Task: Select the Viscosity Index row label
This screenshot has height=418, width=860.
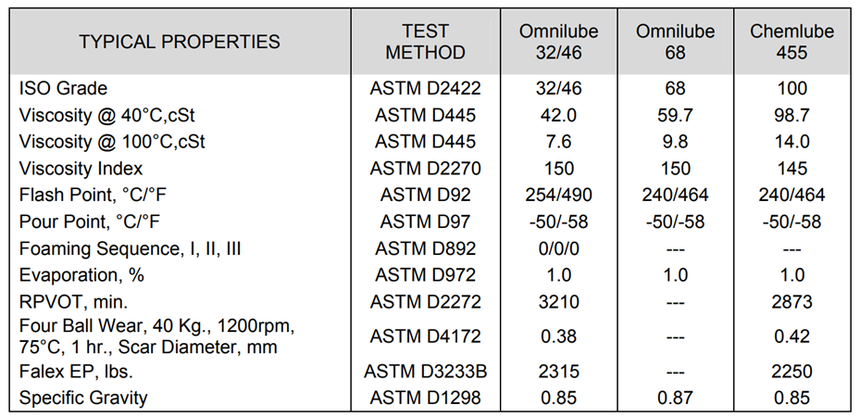Action: point(81,168)
